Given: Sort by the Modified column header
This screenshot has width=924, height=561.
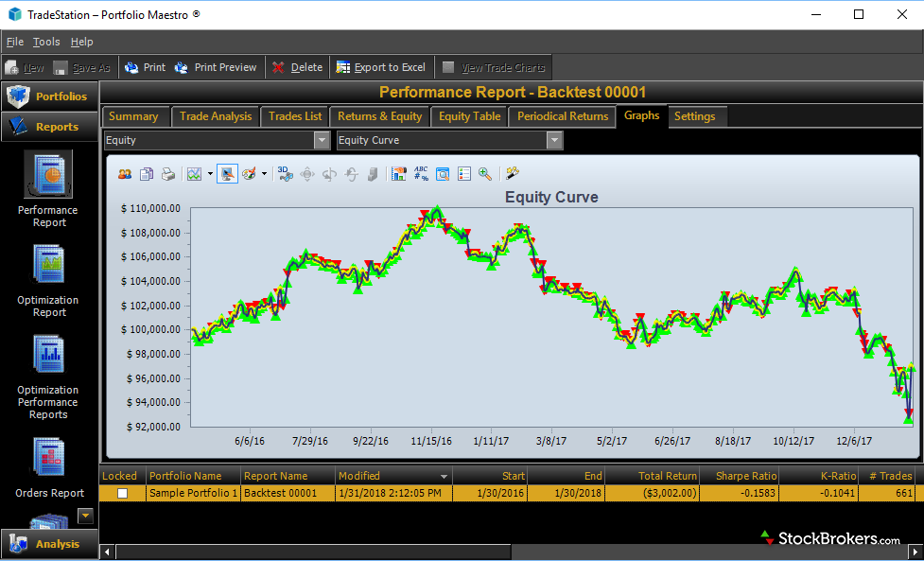Looking at the screenshot, I should [393, 476].
